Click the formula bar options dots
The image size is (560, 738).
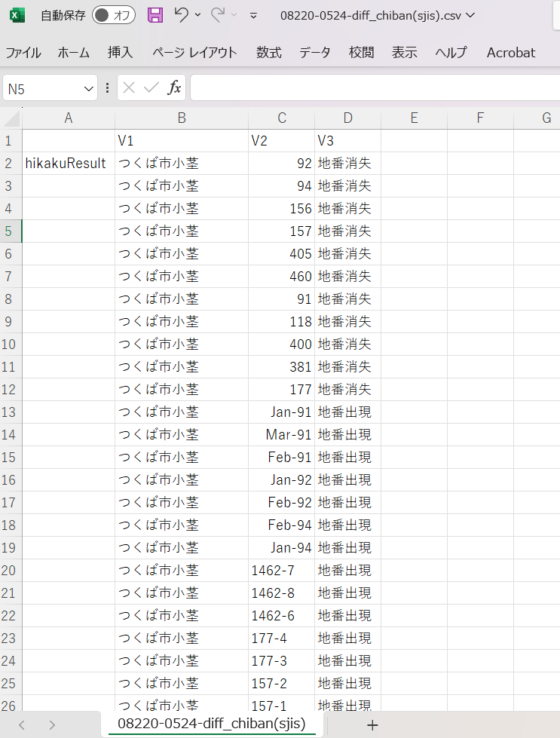[x=107, y=88]
